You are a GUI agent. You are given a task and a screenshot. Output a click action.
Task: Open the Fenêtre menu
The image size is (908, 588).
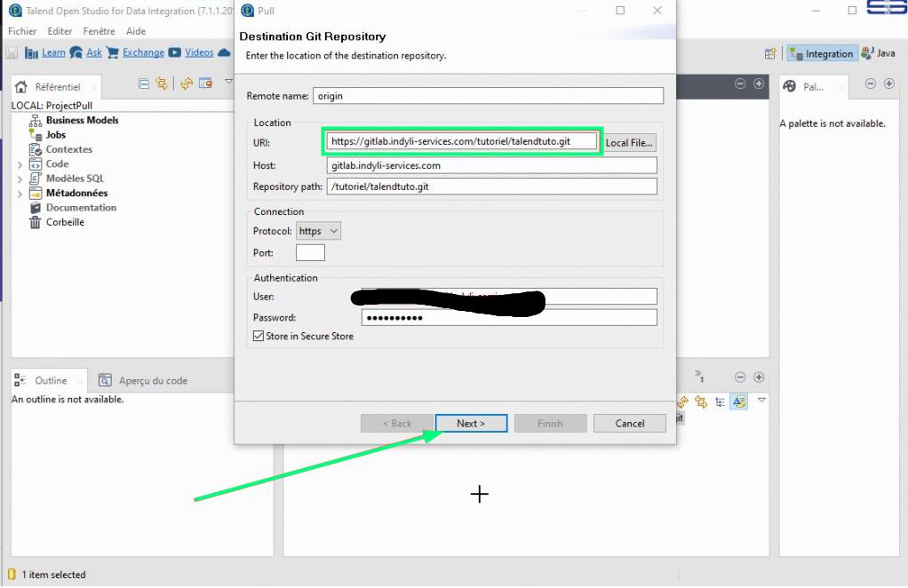99,31
